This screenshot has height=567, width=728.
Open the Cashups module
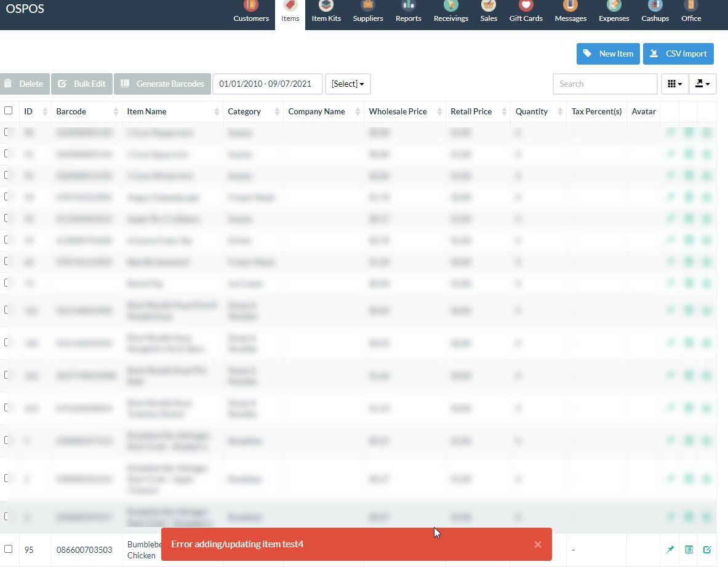(654, 11)
